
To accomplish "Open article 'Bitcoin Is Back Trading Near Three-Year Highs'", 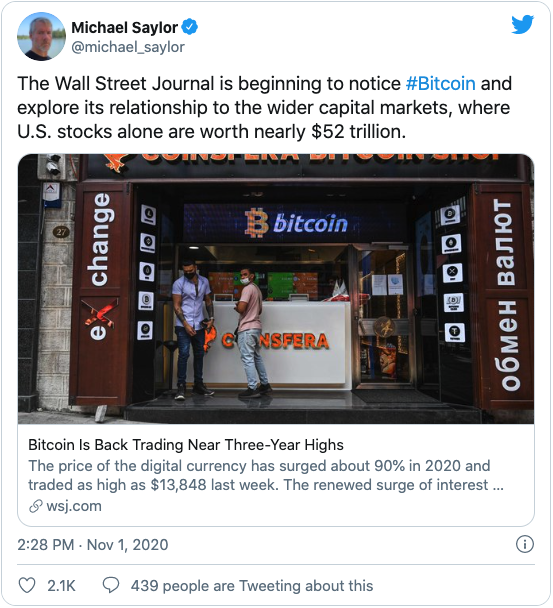I will (186, 445).
